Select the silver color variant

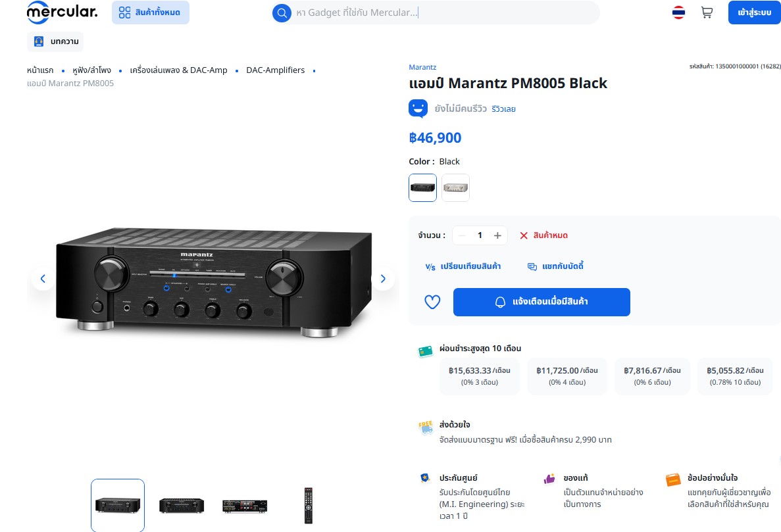coord(455,187)
